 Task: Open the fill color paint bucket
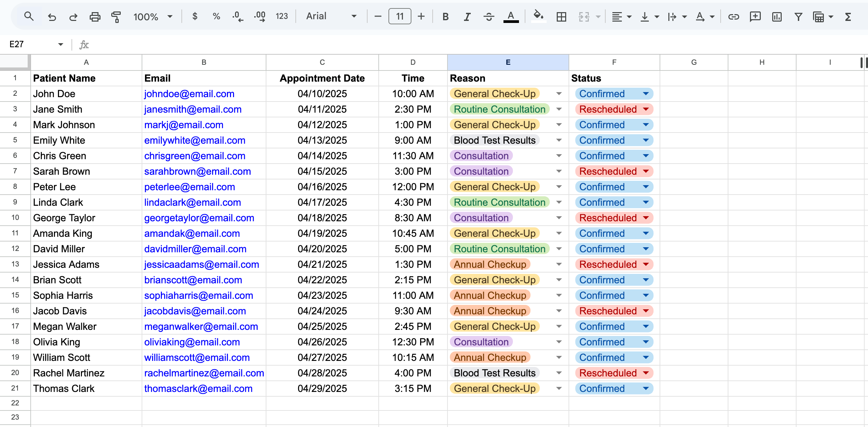pyautogui.click(x=538, y=16)
